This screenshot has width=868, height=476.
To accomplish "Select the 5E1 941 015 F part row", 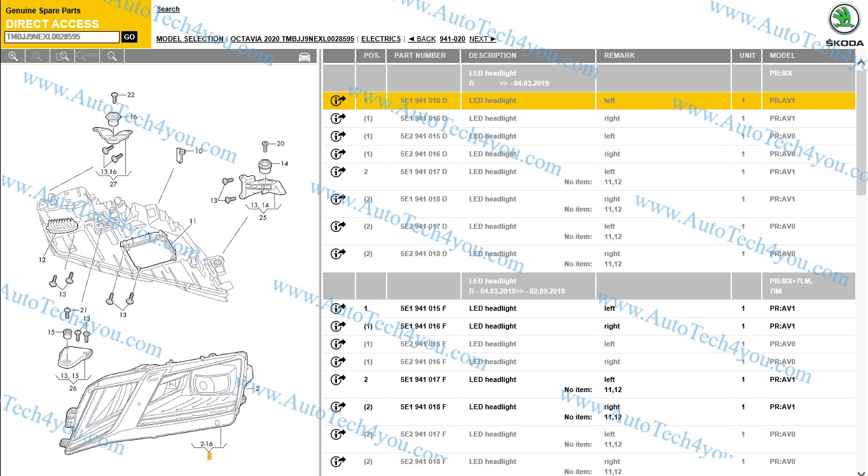I will [x=589, y=308].
